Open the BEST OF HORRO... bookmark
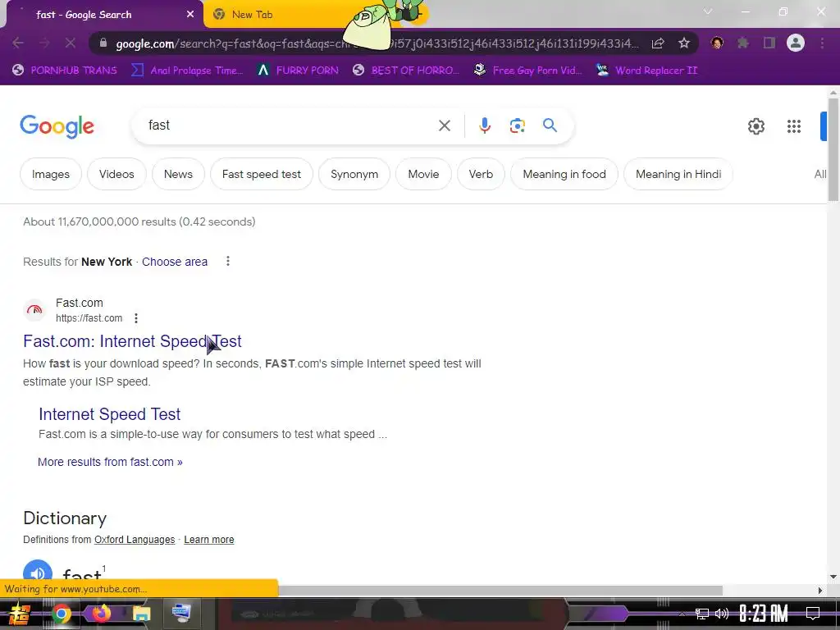Viewport: 840px width, 630px height. pyautogui.click(x=406, y=71)
